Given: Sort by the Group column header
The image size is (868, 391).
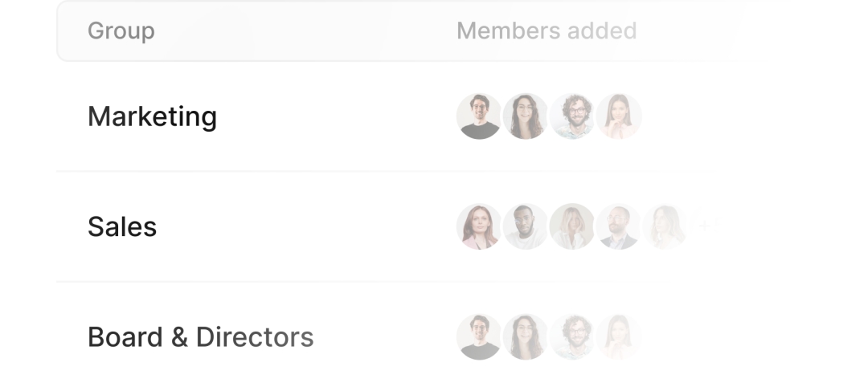Looking at the screenshot, I should click(121, 31).
